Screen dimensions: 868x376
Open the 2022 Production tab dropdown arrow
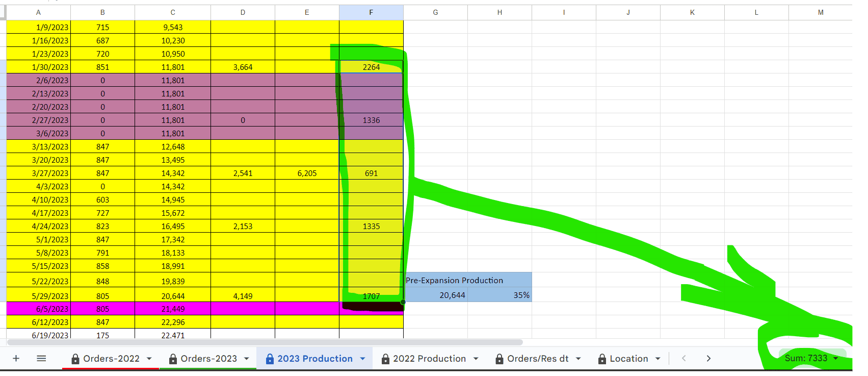click(x=476, y=359)
